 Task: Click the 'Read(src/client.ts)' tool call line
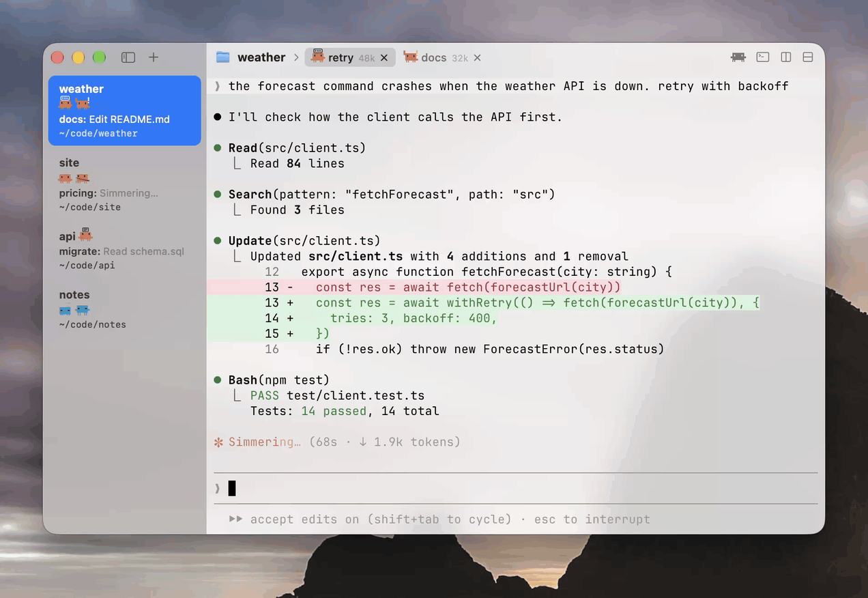(290, 147)
